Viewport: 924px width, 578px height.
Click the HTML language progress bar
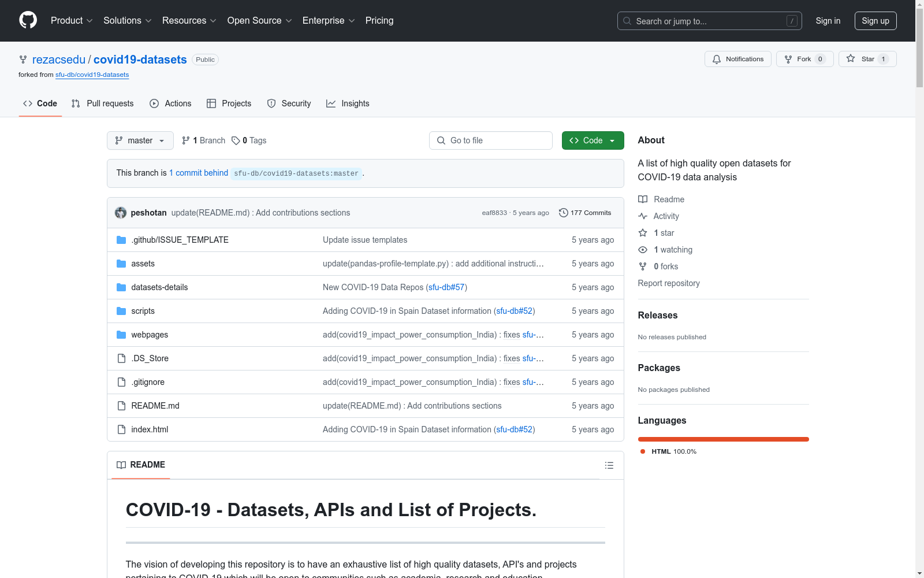click(x=724, y=439)
